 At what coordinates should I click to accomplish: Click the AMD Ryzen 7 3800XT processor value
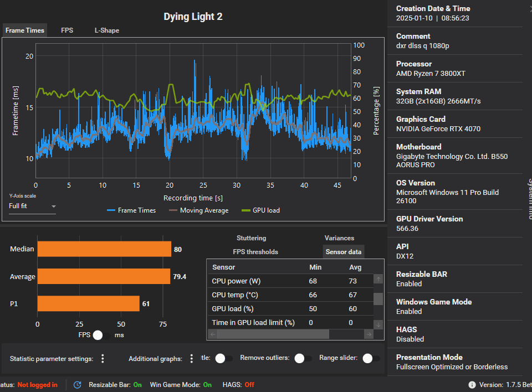(x=431, y=74)
